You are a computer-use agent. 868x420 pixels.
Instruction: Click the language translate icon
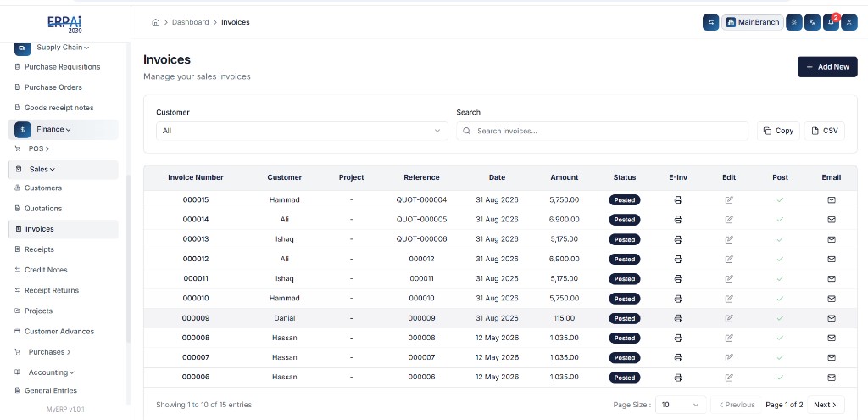(813, 22)
